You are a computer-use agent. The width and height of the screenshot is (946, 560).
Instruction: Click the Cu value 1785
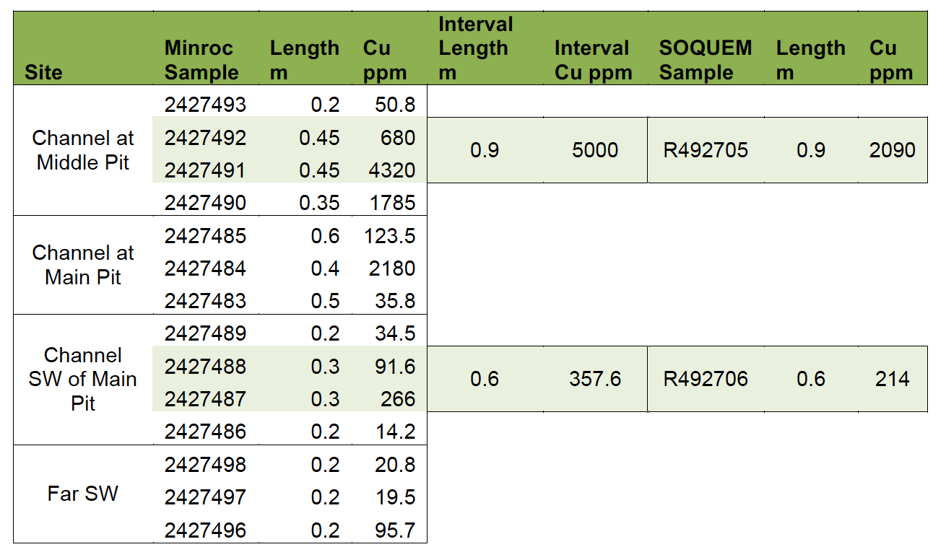tap(394, 203)
